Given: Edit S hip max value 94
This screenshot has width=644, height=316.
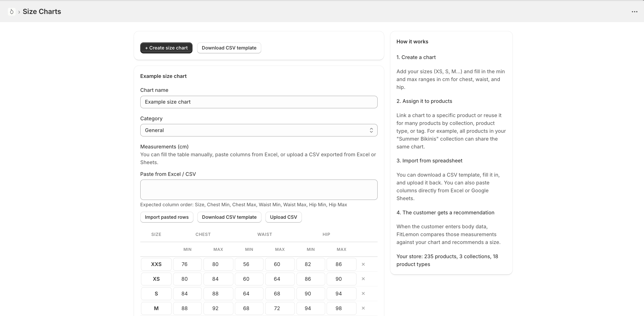Looking at the screenshot, I should pyautogui.click(x=342, y=294).
